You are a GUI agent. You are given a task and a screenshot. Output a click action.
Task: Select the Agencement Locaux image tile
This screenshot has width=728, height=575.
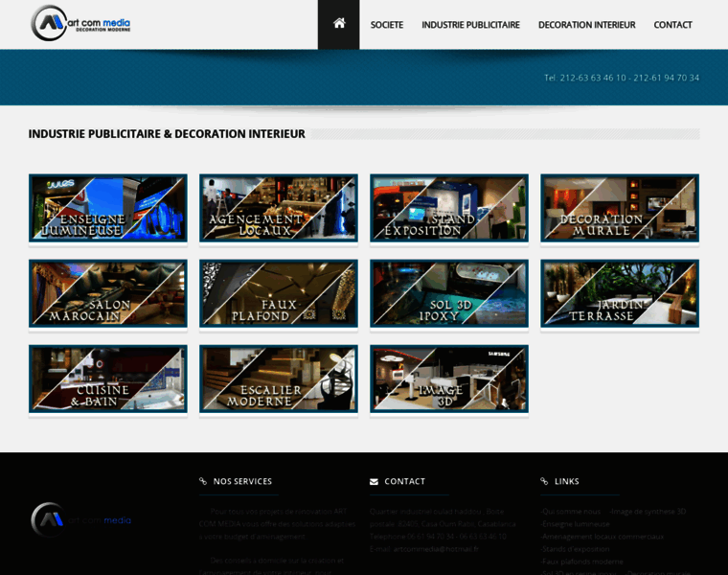tap(279, 208)
